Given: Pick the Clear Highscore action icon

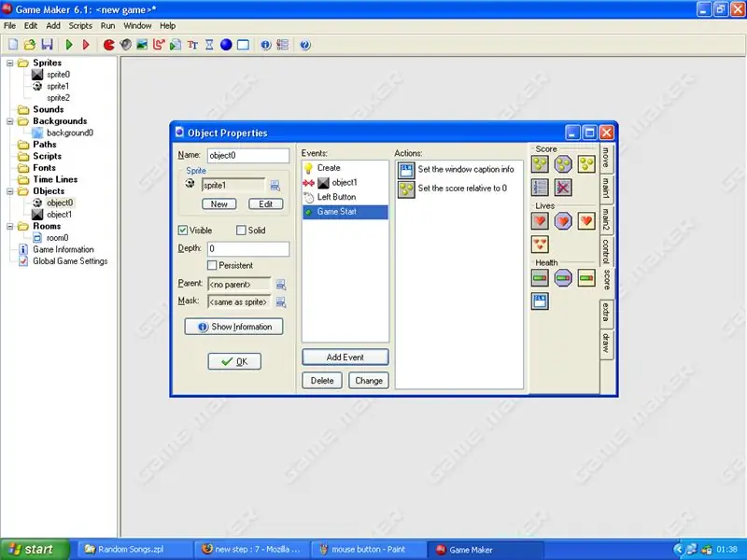Looking at the screenshot, I should point(563,188).
